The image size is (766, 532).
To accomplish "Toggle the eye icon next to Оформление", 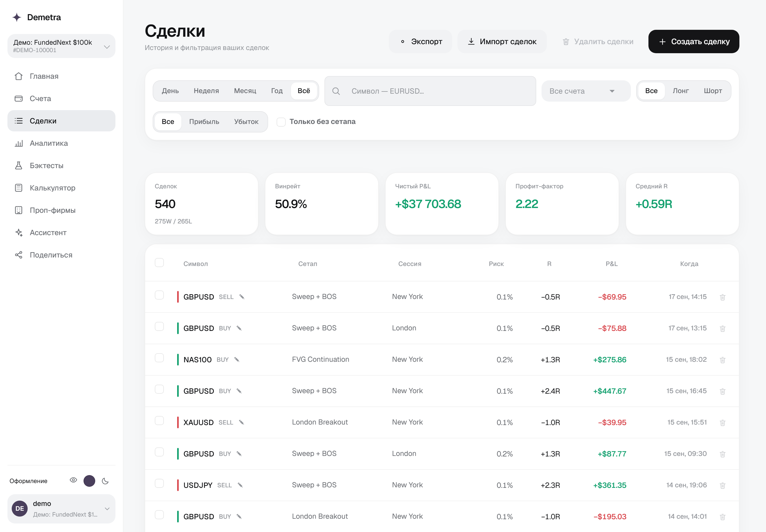I will [x=73, y=480].
